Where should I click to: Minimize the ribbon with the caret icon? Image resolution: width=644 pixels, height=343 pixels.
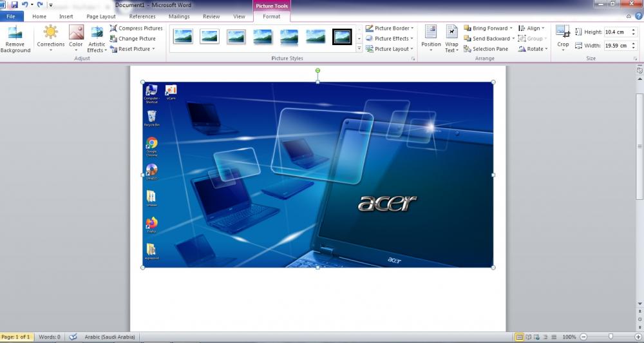tap(629, 17)
